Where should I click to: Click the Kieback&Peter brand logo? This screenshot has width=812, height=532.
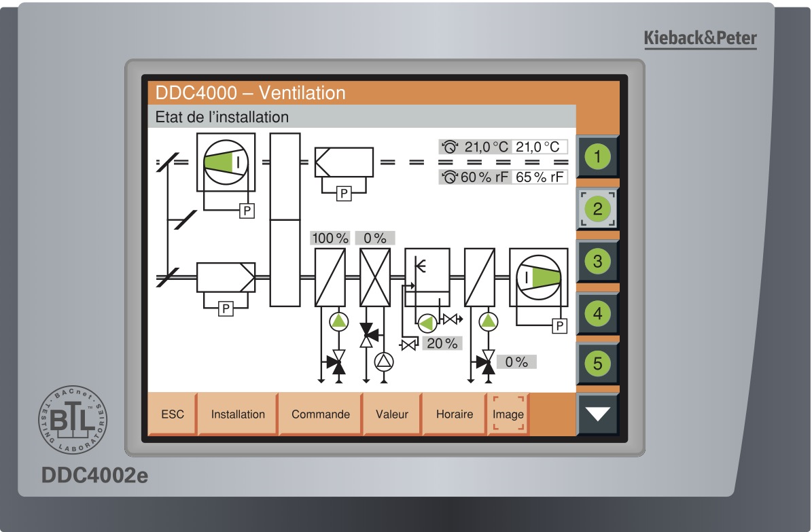(700, 38)
